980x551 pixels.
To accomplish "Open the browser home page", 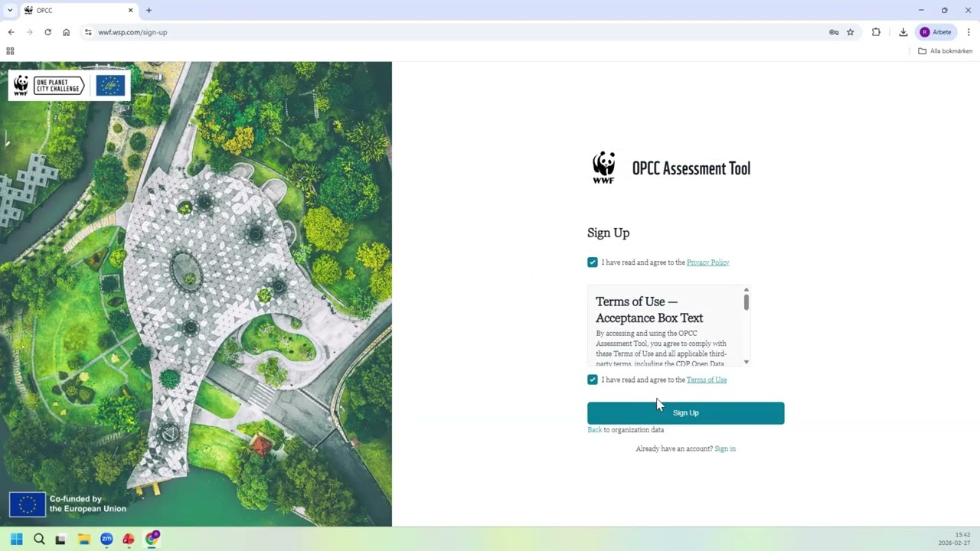I will pyautogui.click(x=67, y=32).
